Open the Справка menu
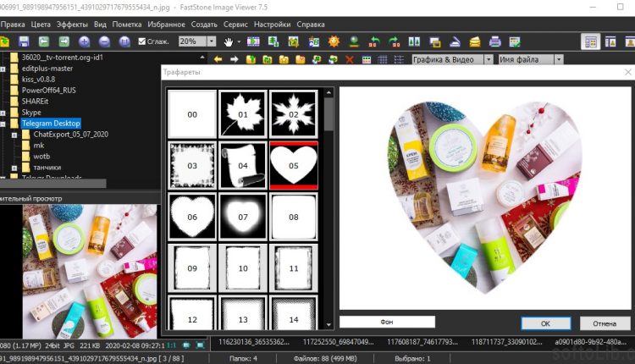 311,25
